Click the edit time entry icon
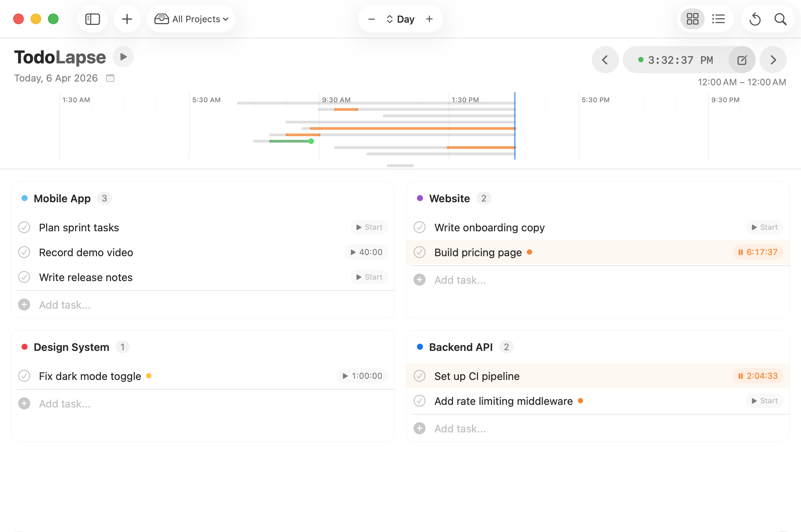801x532 pixels. point(742,60)
